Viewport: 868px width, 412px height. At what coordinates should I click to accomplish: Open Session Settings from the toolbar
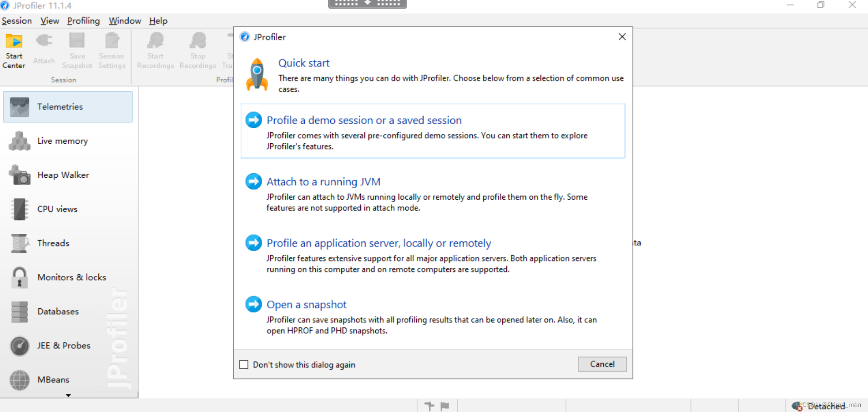pos(111,50)
